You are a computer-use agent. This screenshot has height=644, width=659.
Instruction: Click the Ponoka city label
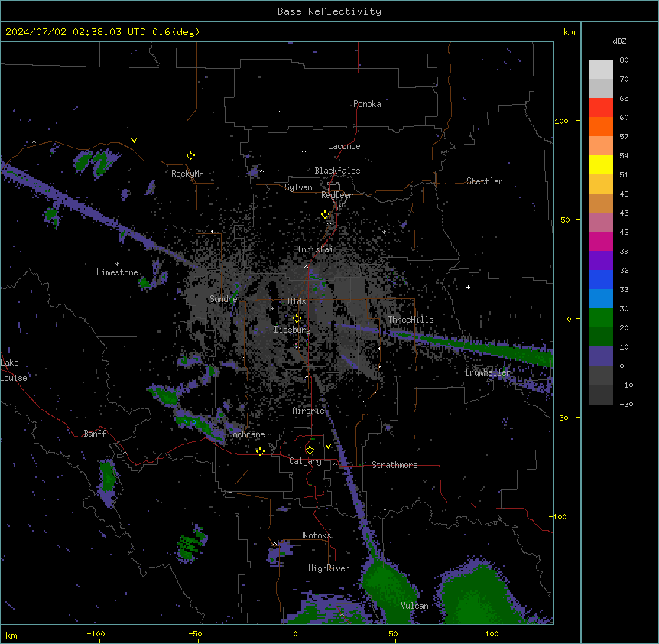coord(367,104)
